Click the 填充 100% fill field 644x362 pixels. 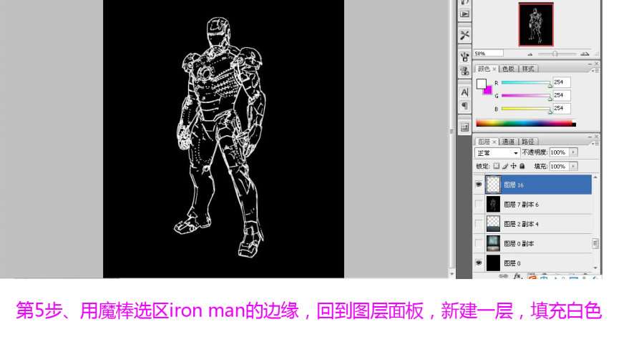[x=559, y=166]
